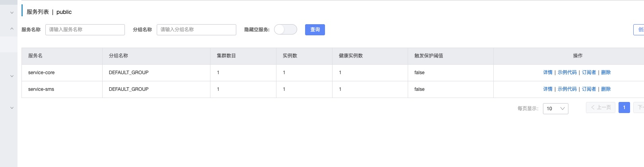
Task: Collapse the sidebar menu with the up chevron
Action: pos(12,29)
